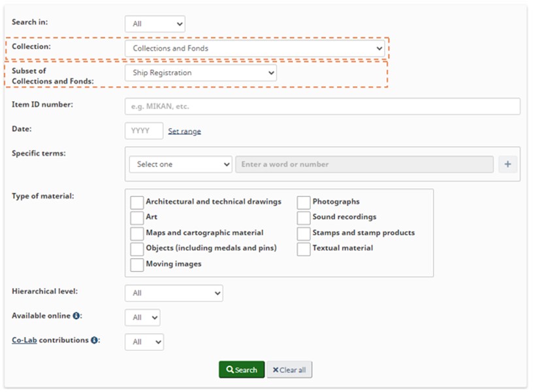Click the plus button to add specific term

pyautogui.click(x=508, y=165)
